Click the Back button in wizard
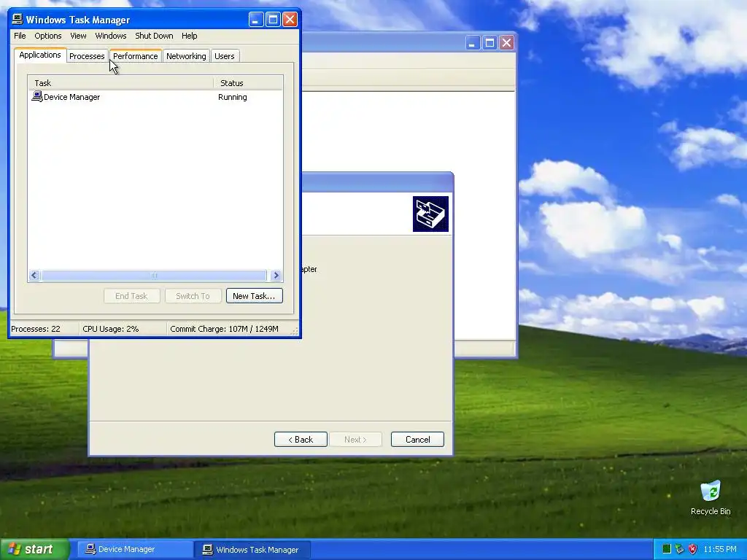This screenshot has height=560, width=747. click(x=301, y=440)
